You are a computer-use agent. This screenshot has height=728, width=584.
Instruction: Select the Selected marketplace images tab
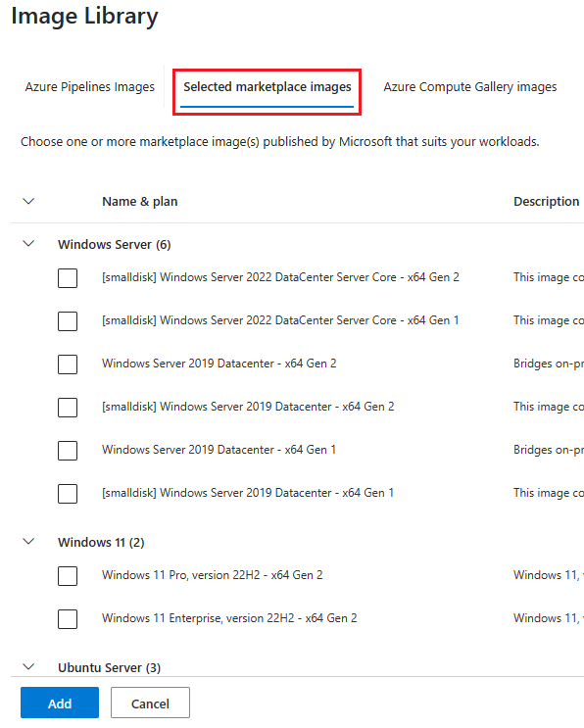267,87
